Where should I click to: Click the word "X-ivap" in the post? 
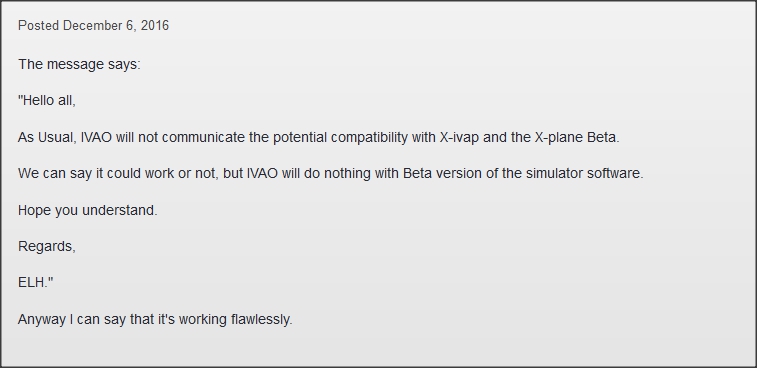pos(459,138)
